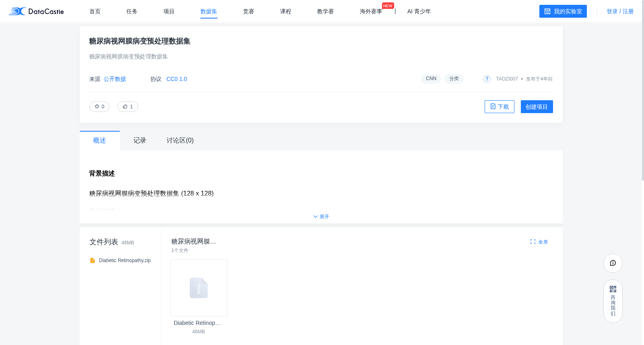The image size is (644, 345).
Task: Click the 创建项目 button
Action: click(537, 107)
